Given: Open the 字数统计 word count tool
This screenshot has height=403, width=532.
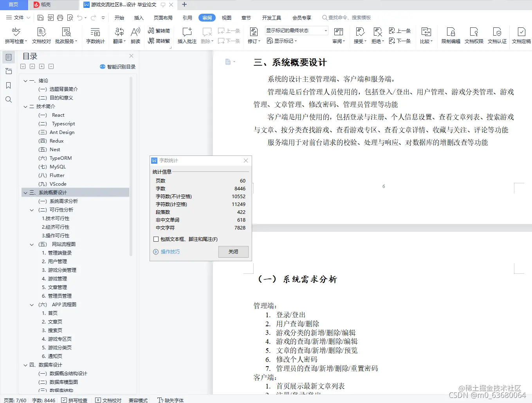Looking at the screenshot, I should coord(95,35).
